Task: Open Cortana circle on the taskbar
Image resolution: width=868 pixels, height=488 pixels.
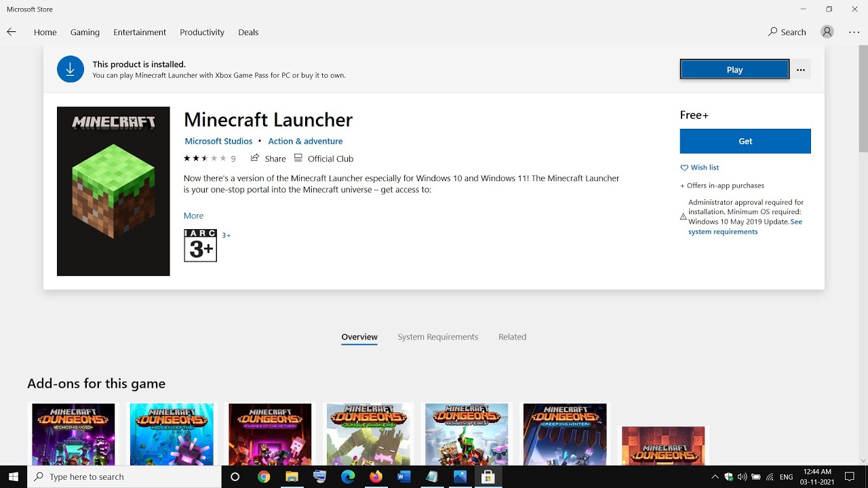Action: tap(235, 476)
